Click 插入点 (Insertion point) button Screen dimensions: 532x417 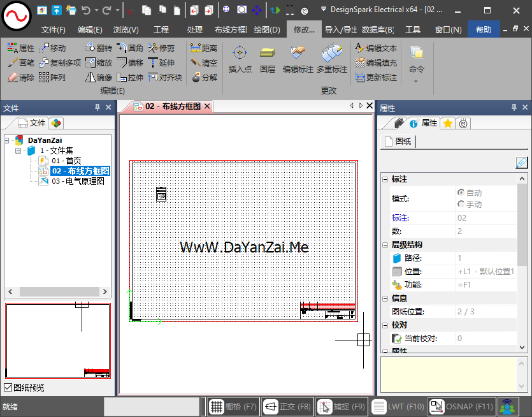(240, 59)
